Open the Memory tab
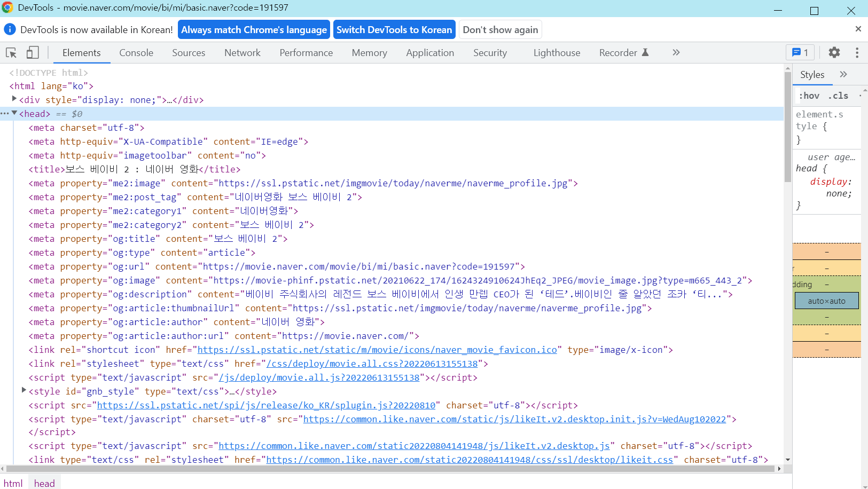Viewport: 868px width, 489px height. (369, 53)
